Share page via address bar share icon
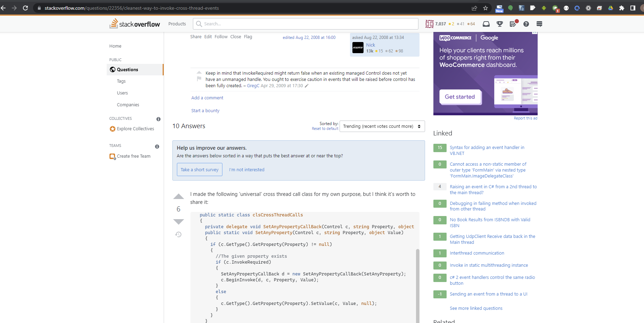Viewport: 644px width, 323px height. coord(474,8)
